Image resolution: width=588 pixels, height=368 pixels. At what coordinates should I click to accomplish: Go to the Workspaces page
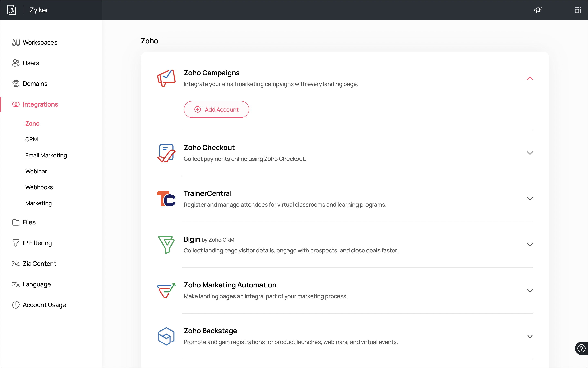40,42
